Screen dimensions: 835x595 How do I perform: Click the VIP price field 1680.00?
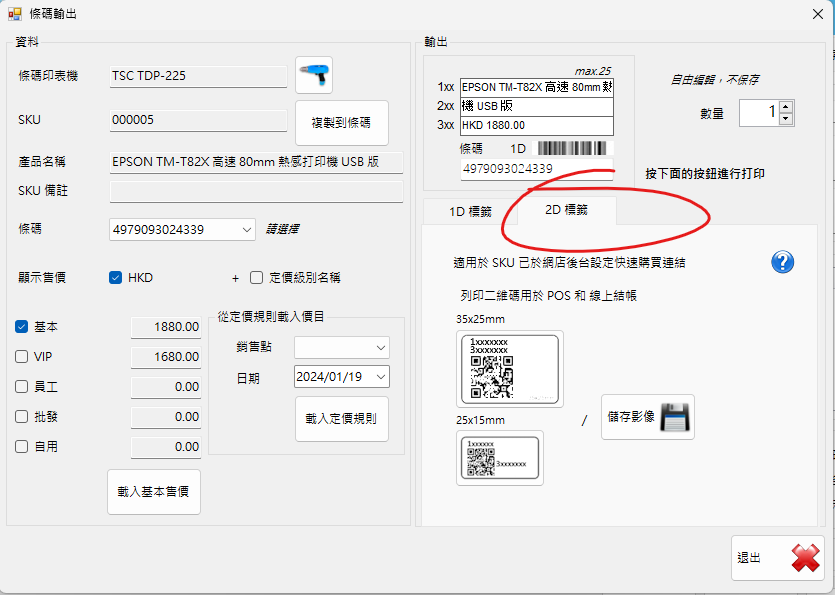point(166,357)
